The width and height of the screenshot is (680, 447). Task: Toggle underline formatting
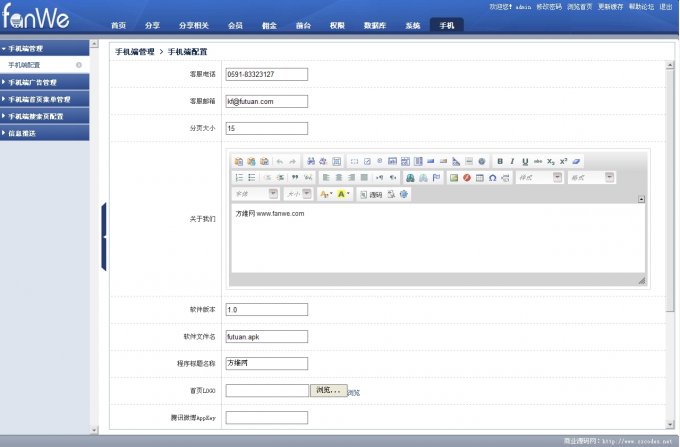[525, 161]
